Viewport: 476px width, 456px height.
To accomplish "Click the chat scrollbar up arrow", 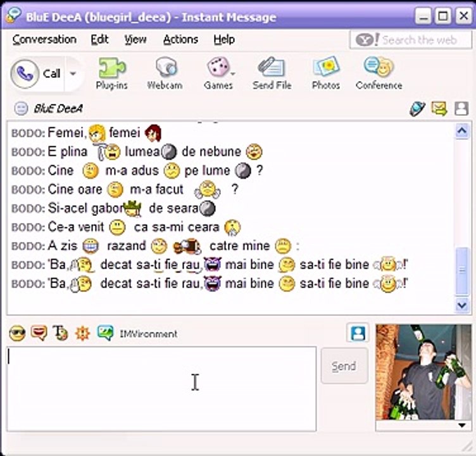I will pyautogui.click(x=461, y=131).
